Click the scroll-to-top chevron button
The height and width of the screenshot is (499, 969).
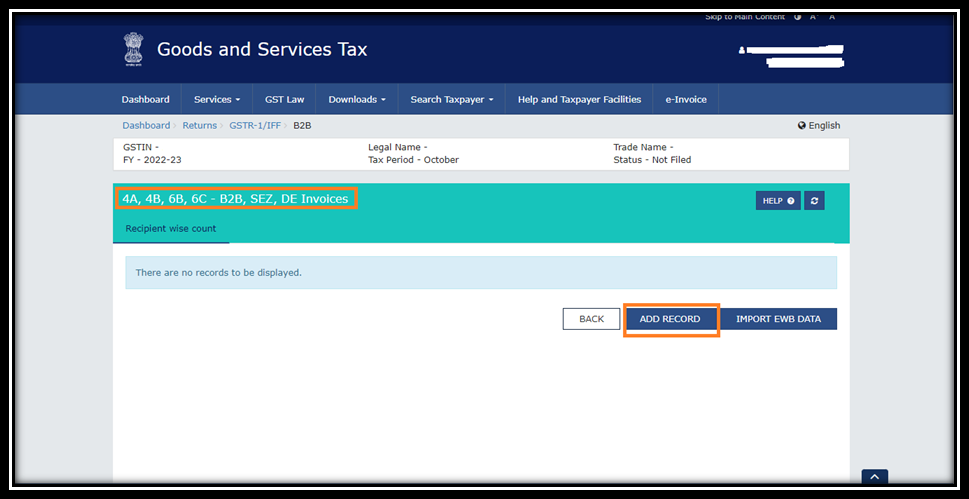coord(874,477)
